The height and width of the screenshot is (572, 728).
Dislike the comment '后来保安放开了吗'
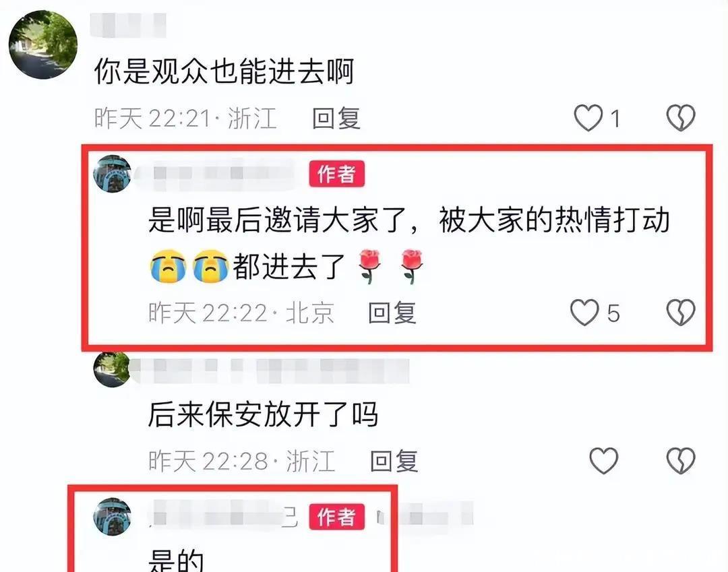pos(681,460)
